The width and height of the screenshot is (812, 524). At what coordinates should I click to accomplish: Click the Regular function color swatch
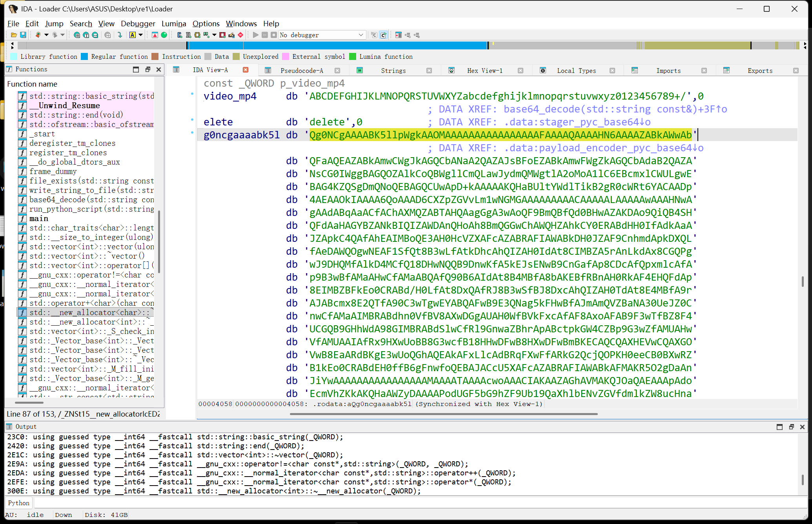coord(84,57)
